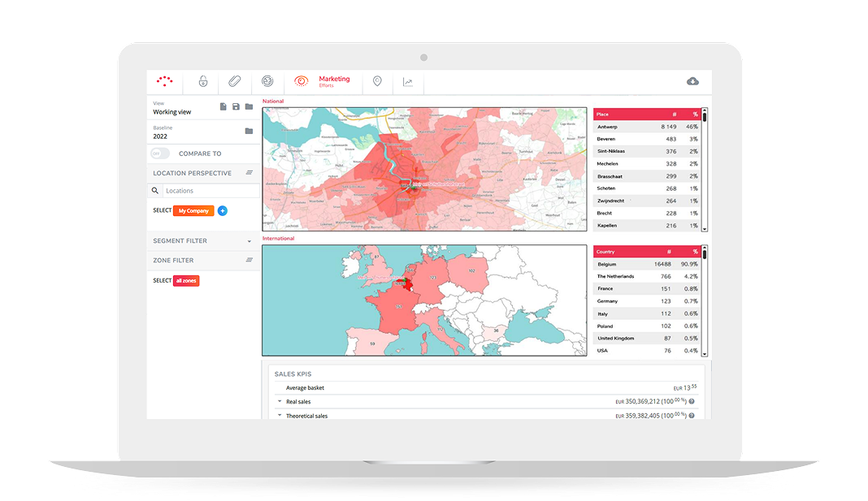This screenshot has height=501, width=868.
Task: Open the line chart analytics icon
Action: click(408, 82)
